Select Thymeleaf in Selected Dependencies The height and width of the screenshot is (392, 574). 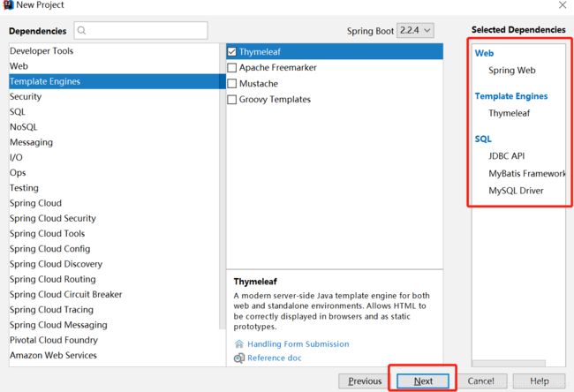pos(509,113)
